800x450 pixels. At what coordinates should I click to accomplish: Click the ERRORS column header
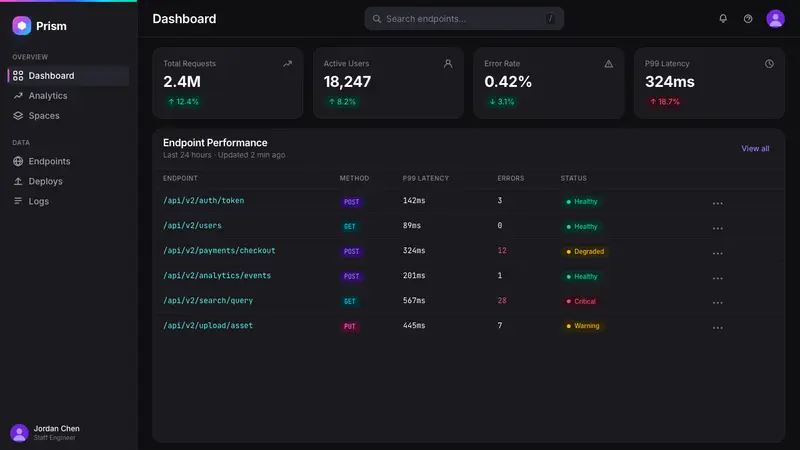click(511, 178)
